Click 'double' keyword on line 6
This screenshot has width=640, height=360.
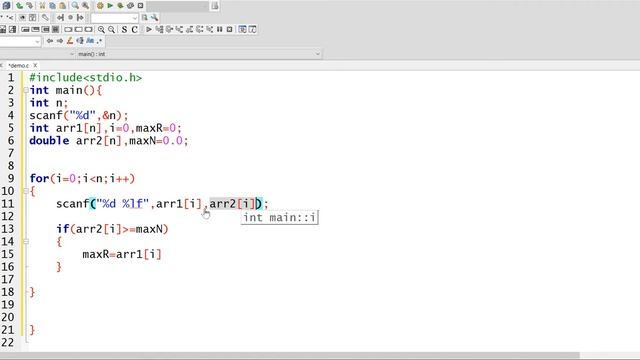click(49, 141)
